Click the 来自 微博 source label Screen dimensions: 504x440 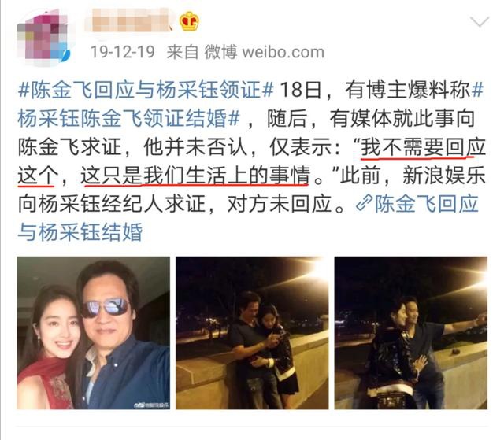202,52
